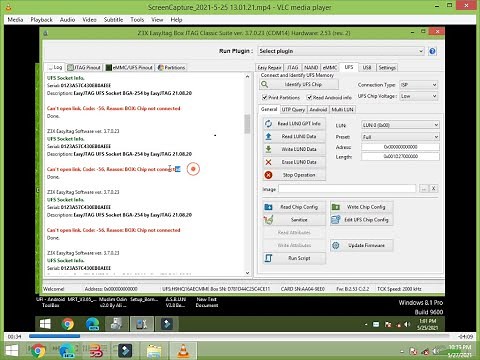
Task: Switch to the JTAG Pinout tab
Action: coord(84,67)
